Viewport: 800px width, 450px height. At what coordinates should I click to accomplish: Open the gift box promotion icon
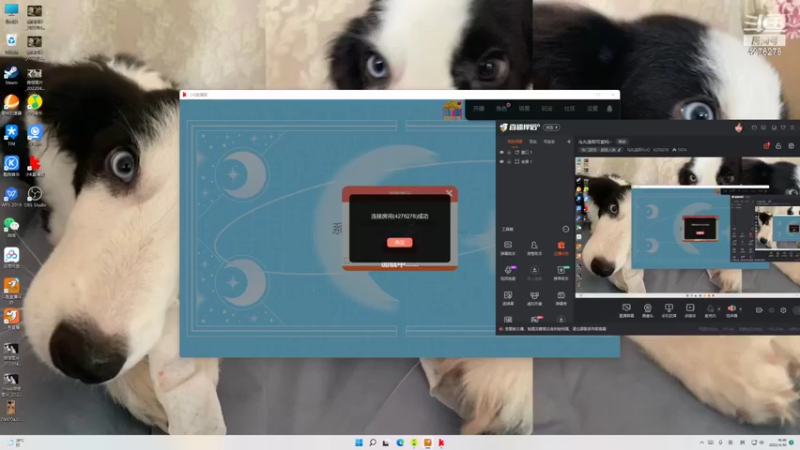coord(452,110)
